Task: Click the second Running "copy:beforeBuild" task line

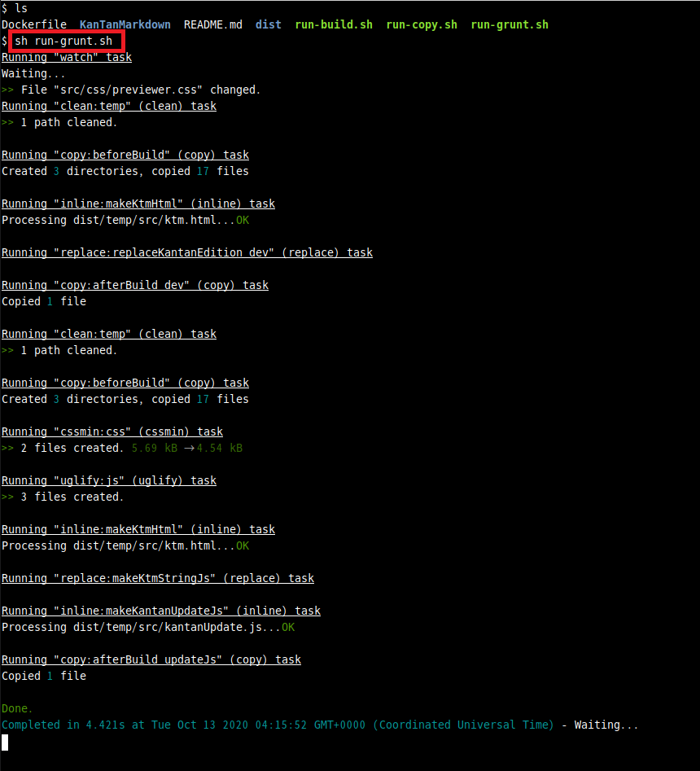Action: (125, 382)
